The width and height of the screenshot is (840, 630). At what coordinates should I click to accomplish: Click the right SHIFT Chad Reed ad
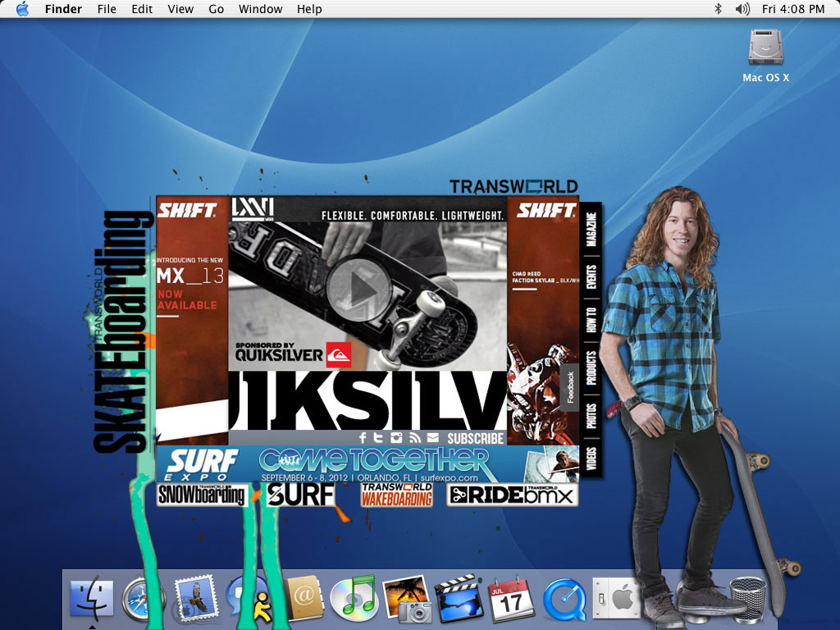pyautogui.click(x=543, y=321)
